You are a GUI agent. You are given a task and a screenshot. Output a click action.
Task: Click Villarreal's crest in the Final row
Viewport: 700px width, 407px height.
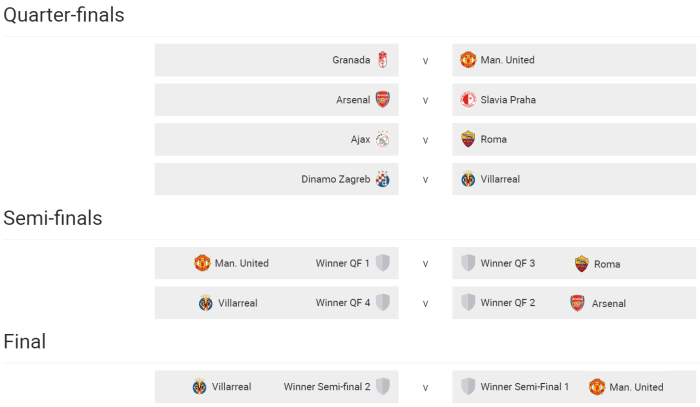pyautogui.click(x=199, y=387)
